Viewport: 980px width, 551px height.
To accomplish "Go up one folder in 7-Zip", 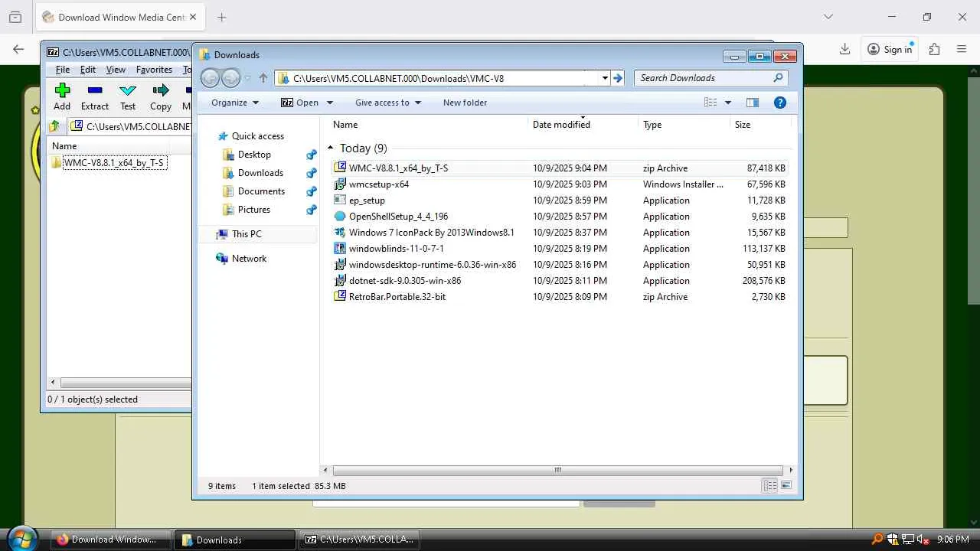I will [54, 126].
